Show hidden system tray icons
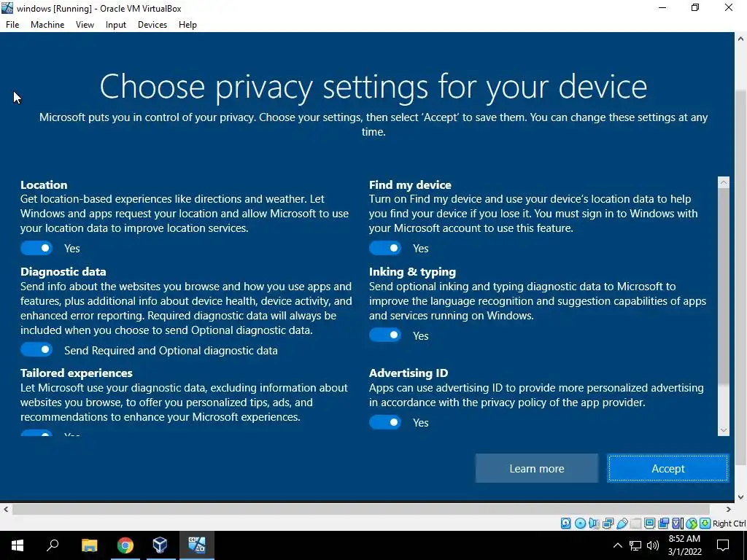Image resolution: width=747 pixels, height=560 pixels. coord(617,545)
